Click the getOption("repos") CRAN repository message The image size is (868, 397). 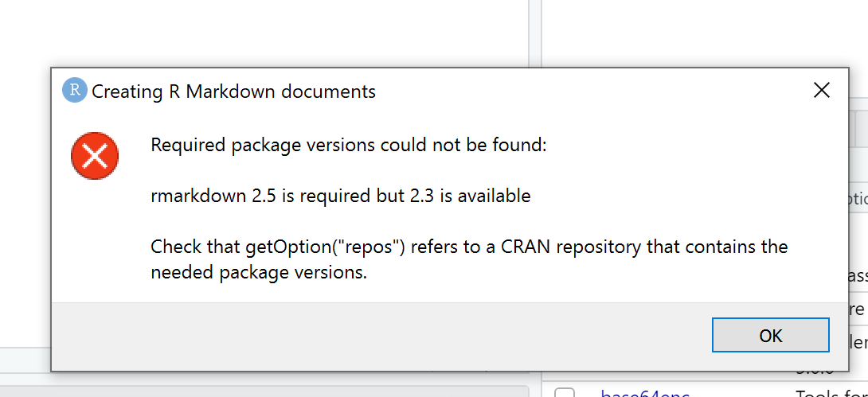tap(469, 246)
